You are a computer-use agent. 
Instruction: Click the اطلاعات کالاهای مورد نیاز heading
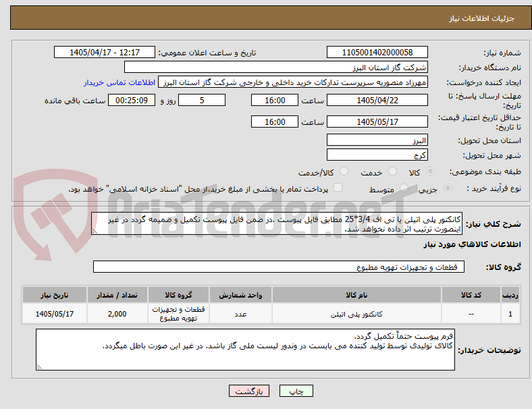click(x=472, y=244)
